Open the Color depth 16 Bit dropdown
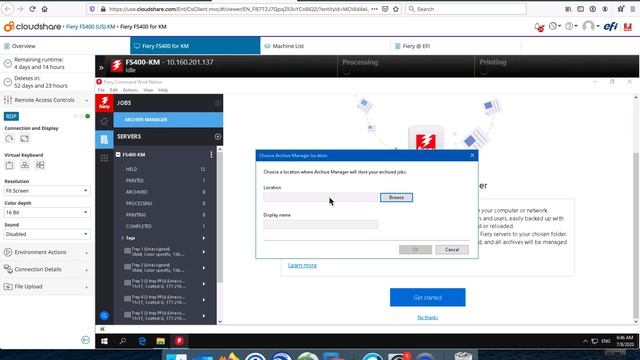 click(47, 212)
